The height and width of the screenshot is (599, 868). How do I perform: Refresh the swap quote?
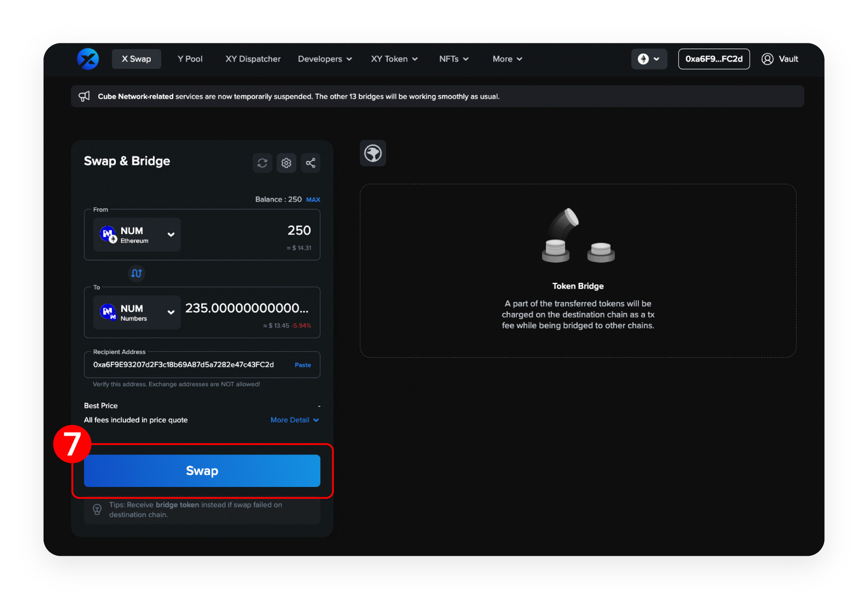click(262, 163)
